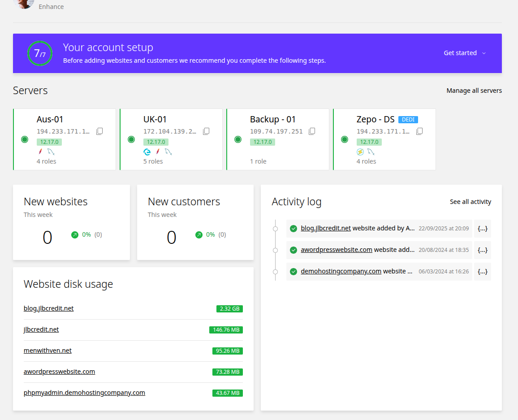Viewport: 518px width, 420px height.
Task: Open the menwithven.net website link
Action: point(47,350)
